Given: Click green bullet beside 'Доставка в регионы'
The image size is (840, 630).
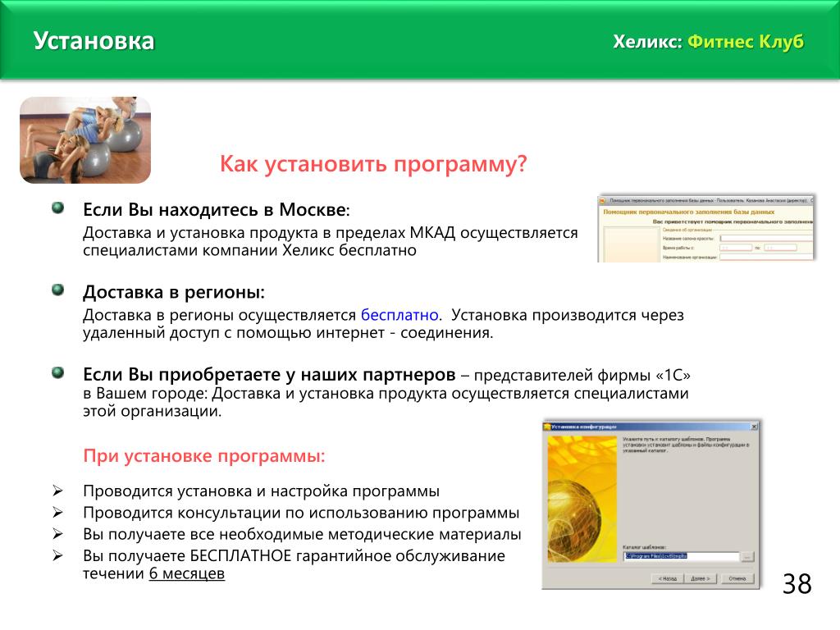Looking at the screenshot, I should [x=58, y=290].
